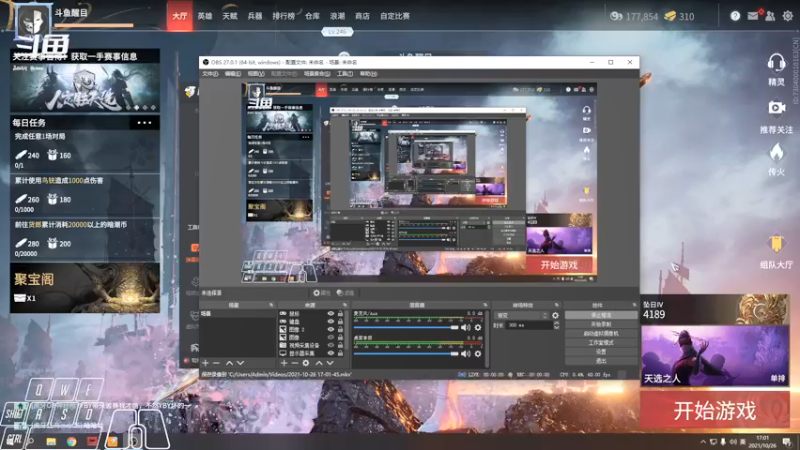The height and width of the screenshot is (450, 800).
Task: Switch to the 商店 tab in game
Action: click(362, 16)
